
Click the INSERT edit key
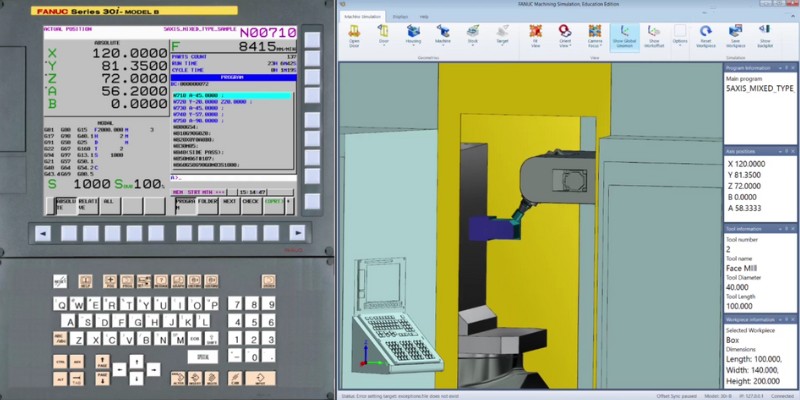(194, 378)
